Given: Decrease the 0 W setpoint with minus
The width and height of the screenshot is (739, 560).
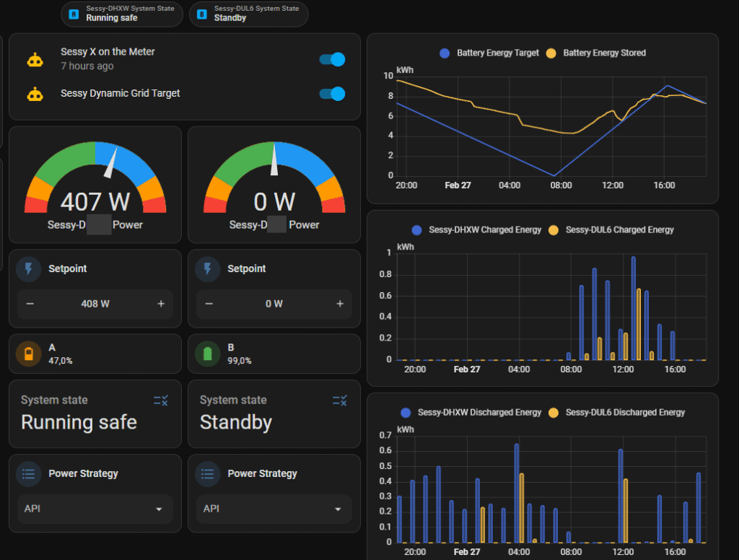Looking at the screenshot, I should [209, 304].
